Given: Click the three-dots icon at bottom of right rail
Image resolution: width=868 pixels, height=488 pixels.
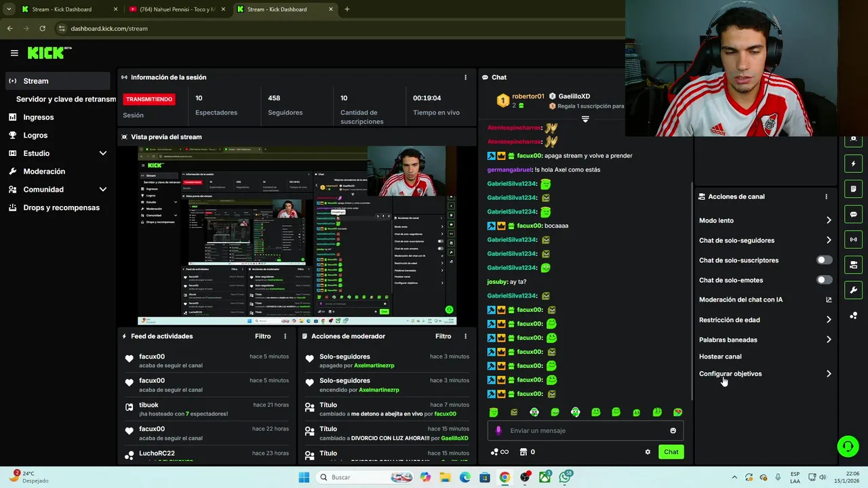Looking at the screenshot, I should click(x=853, y=316).
